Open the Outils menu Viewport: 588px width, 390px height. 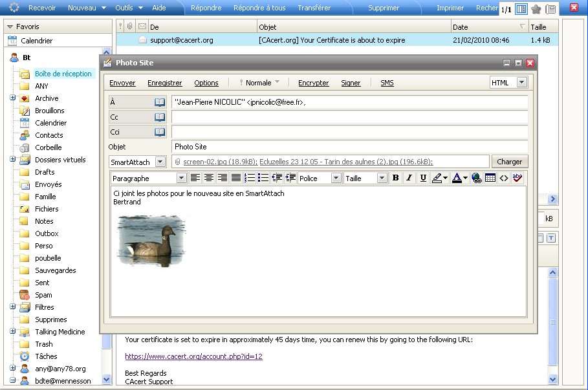click(127, 8)
